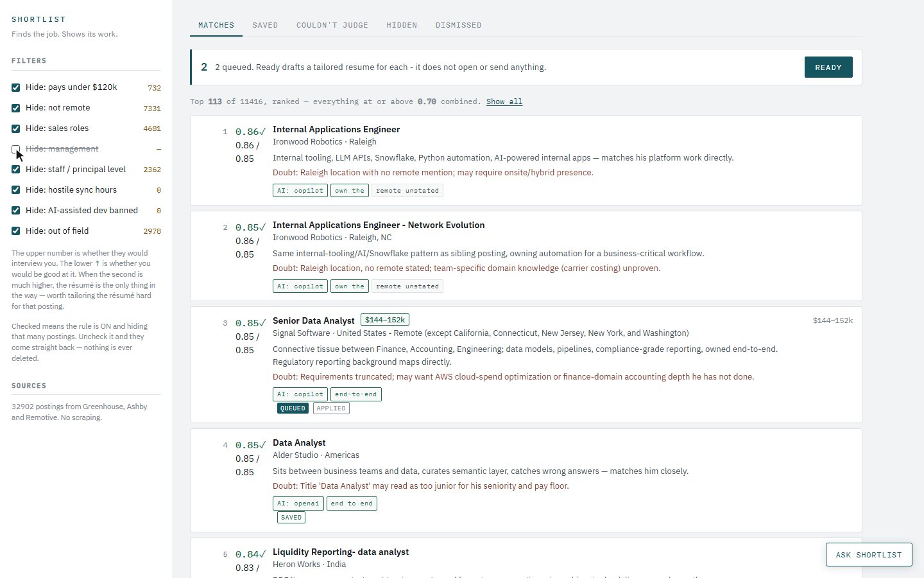Click the 732 count beside pays under $120k
The image size is (924, 578).
coord(154,88)
